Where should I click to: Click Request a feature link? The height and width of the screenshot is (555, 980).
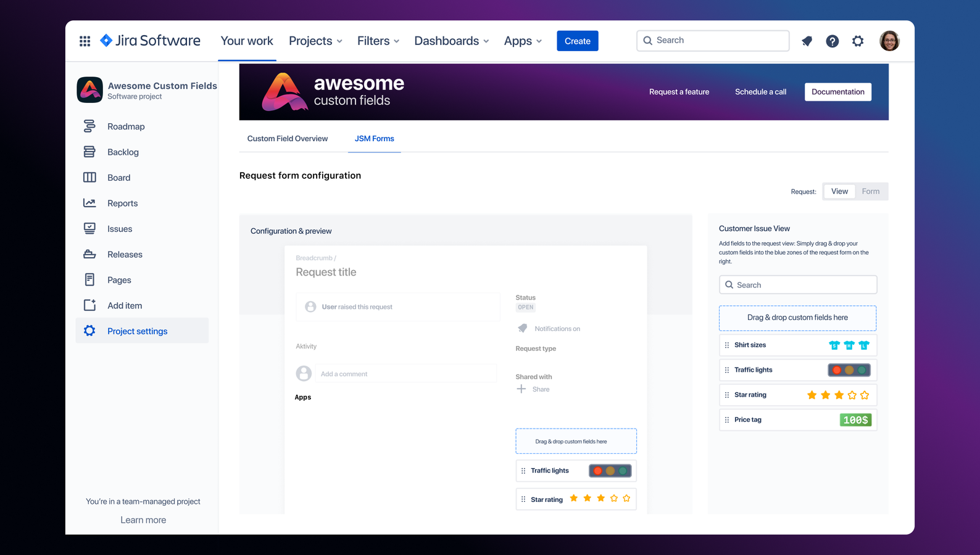679,92
